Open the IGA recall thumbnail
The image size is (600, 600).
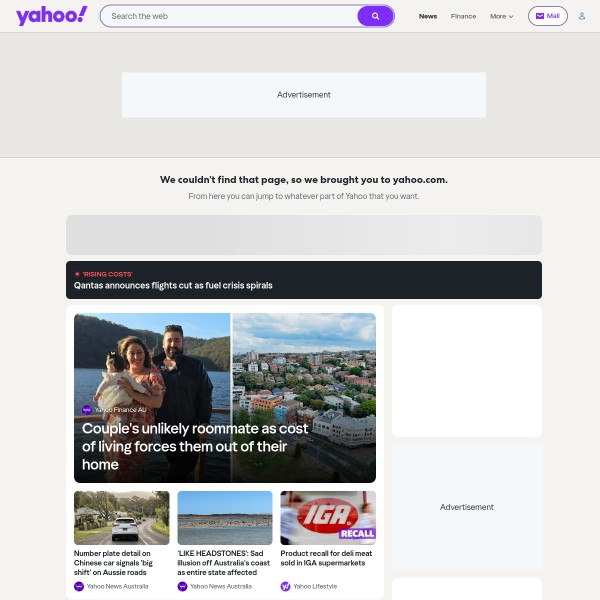(x=328, y=518)
